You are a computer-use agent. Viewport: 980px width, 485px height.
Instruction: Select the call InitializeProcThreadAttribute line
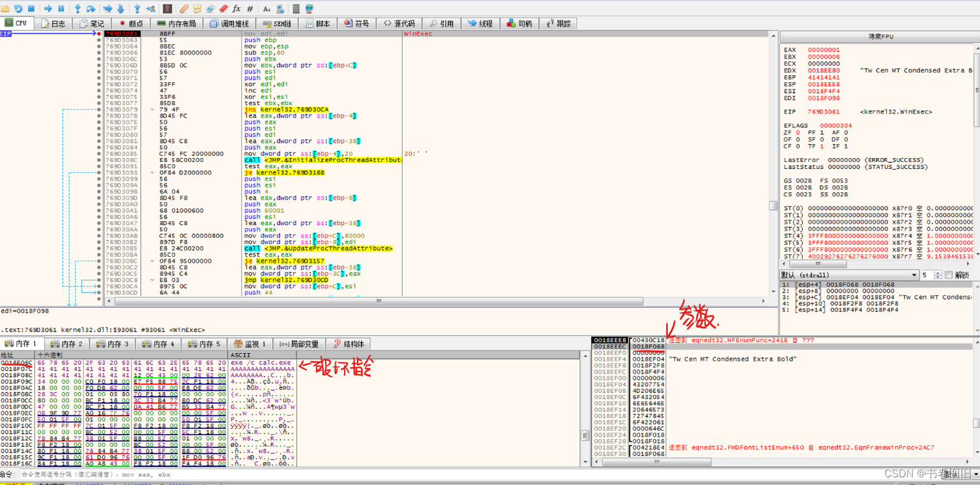tap(322, 159)
